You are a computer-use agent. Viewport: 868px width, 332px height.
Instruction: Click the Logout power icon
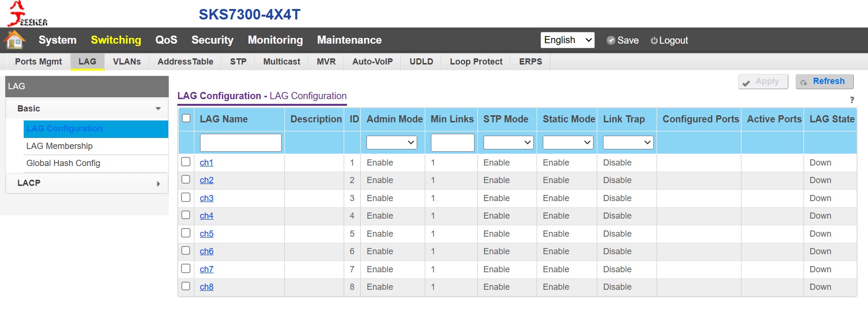click(x=654, y=40)
